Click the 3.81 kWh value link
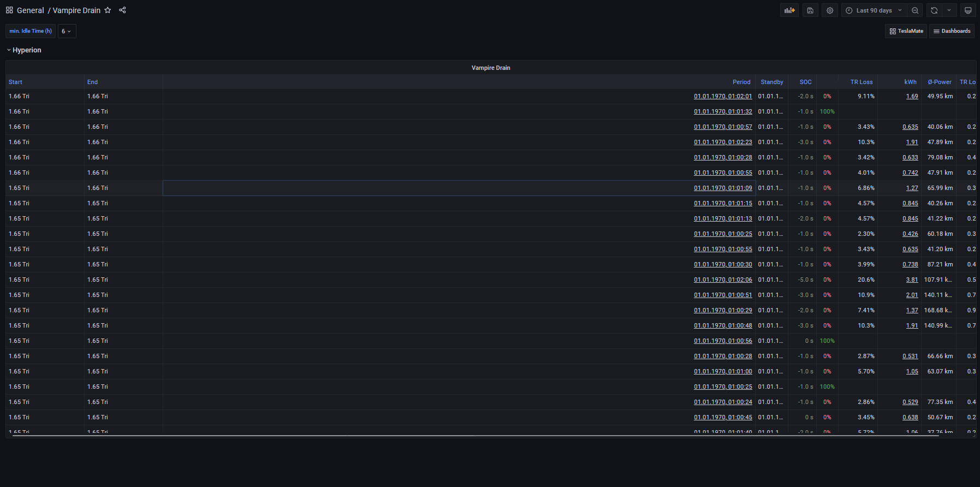The image size is (980, 487). coord(912,280)
